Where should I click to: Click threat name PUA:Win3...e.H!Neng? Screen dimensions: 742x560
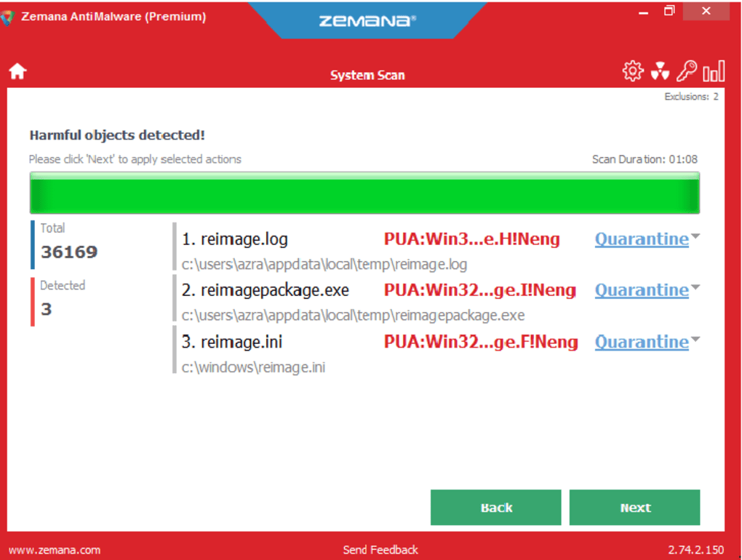[472, 239]
